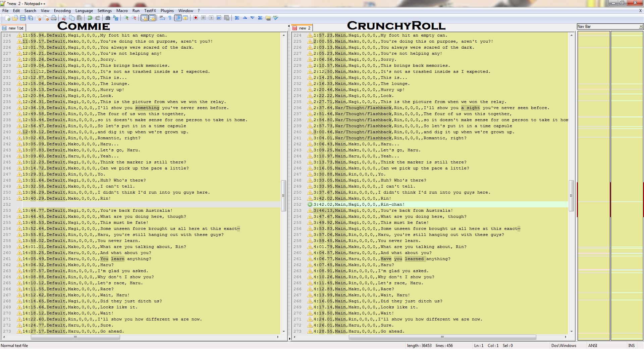Create a new document with the New icon

7,18
